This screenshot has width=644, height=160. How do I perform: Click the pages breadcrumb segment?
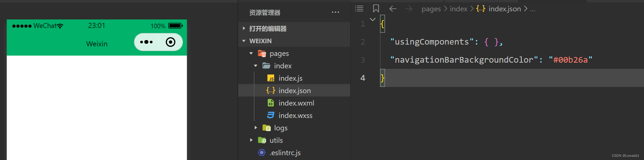pos(431,9)
